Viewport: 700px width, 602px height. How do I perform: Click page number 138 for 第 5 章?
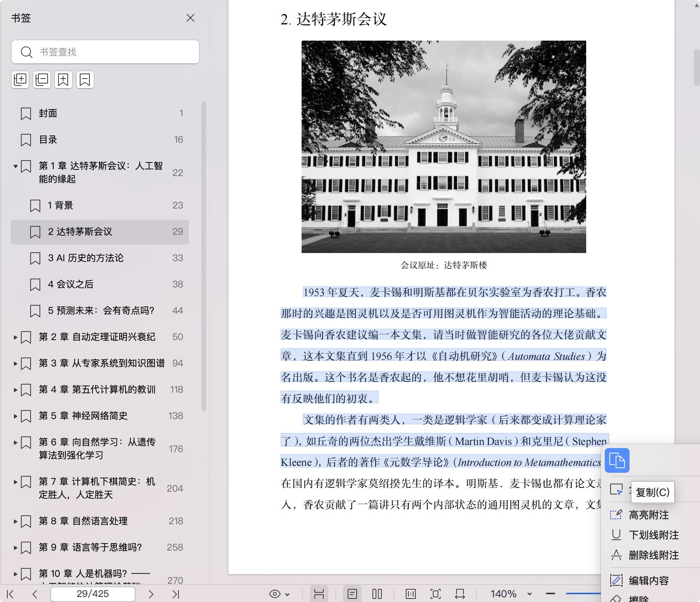click(x=176, y=416)
